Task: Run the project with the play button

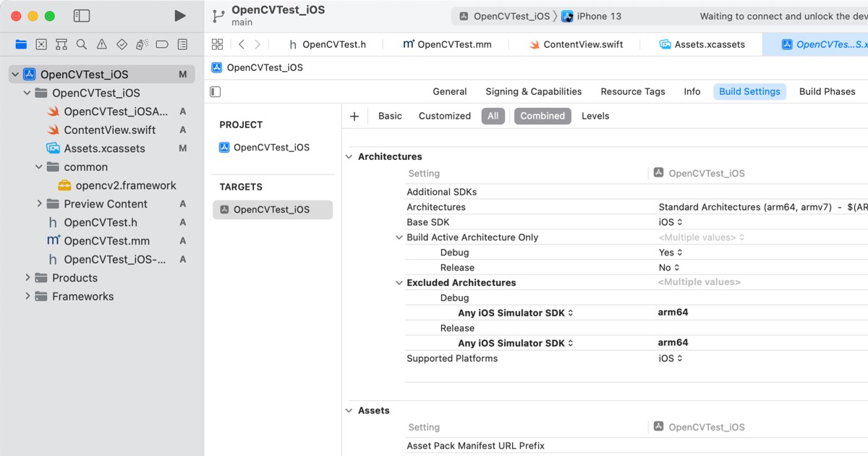Action: click(180, 16)
